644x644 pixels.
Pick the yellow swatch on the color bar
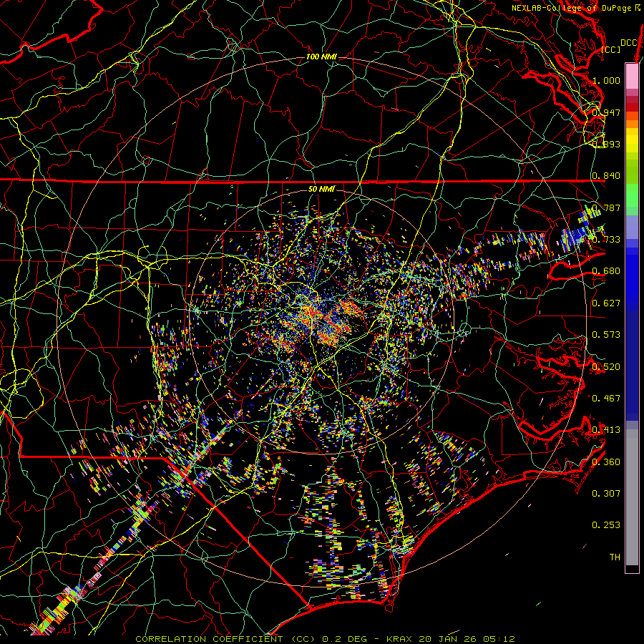[632, 141]
